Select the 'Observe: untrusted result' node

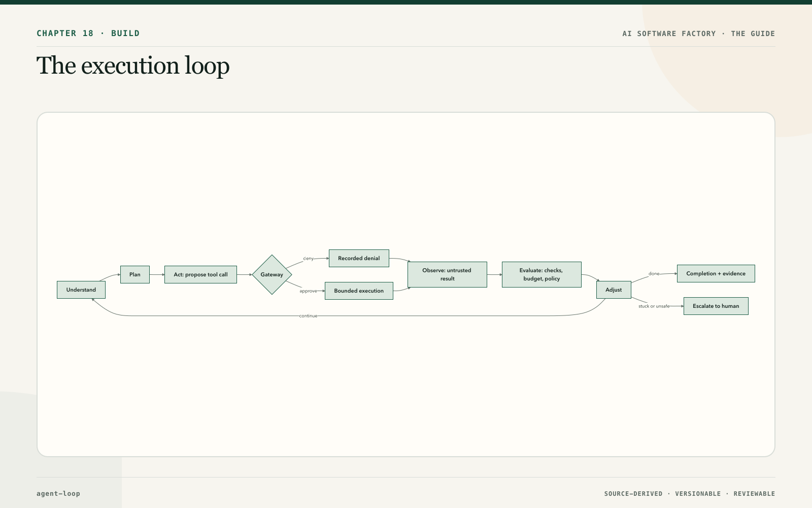coord(447,274)
